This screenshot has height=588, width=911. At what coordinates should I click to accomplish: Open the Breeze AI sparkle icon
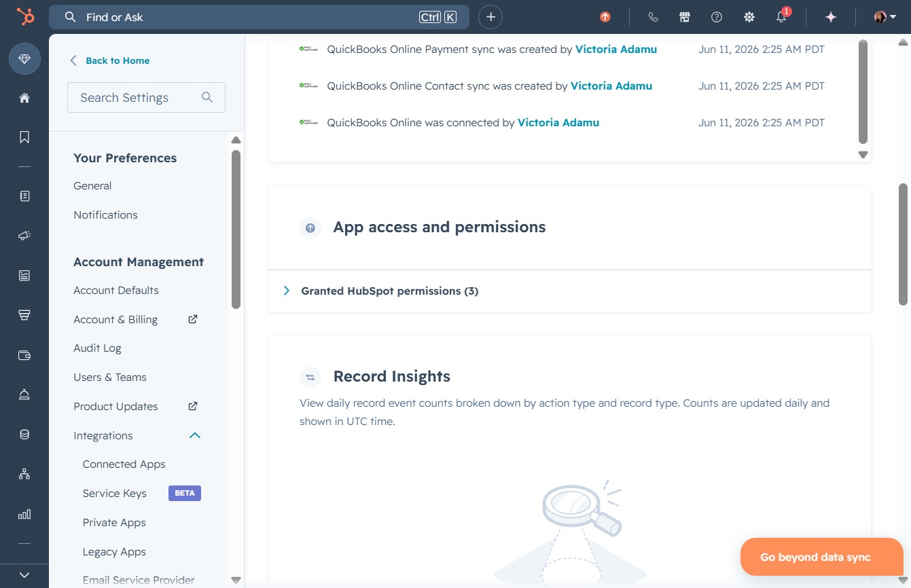pos(830,17)
